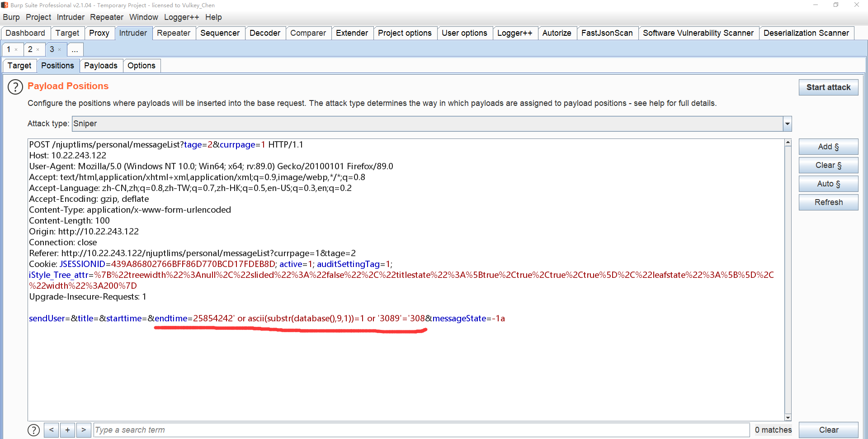This screenshot has height=439, width=868.
Task: Click the plus icon beside the search arrows
Action: click(x=67, y=430)
